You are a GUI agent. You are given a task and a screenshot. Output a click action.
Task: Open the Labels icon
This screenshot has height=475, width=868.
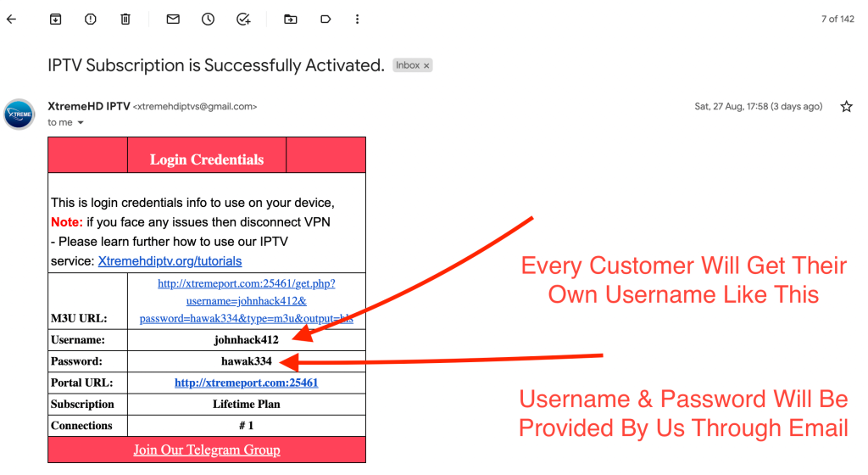pos(325,20)
